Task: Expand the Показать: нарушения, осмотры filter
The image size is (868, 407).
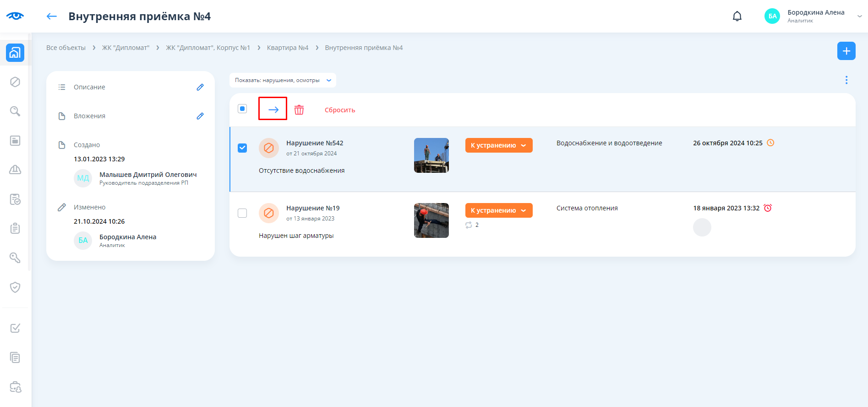Action: click(283, 80)
